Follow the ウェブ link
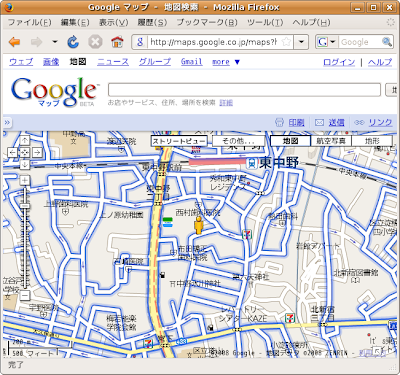 click(x=21, y=62)
